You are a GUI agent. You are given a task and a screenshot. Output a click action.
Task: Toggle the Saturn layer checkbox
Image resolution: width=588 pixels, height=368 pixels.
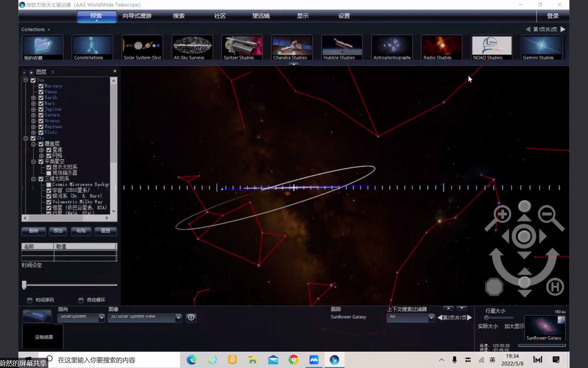[41, 115]
